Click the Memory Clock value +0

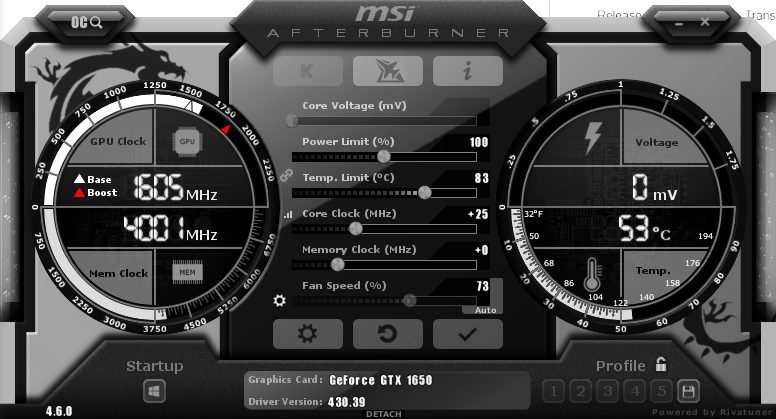coord(482,250)
